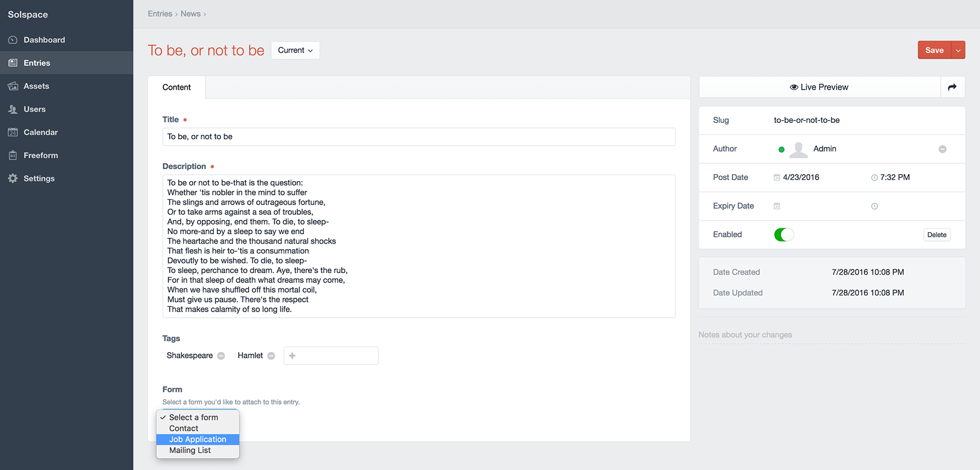The image size is (980, 470).
Task: Toggle the Enabled switch off
Action: click(783, 234)
